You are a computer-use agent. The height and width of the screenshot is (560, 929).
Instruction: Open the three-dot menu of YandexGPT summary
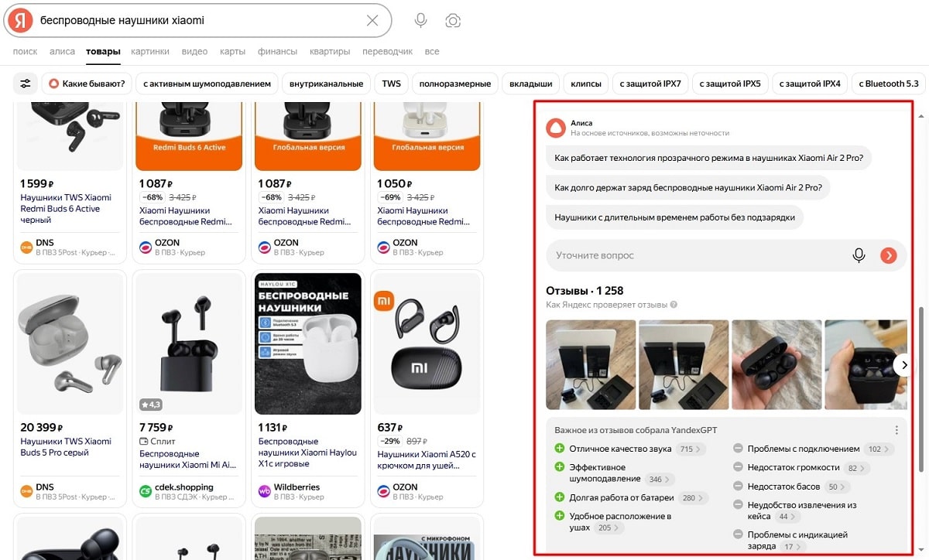(x=896, y=430)
